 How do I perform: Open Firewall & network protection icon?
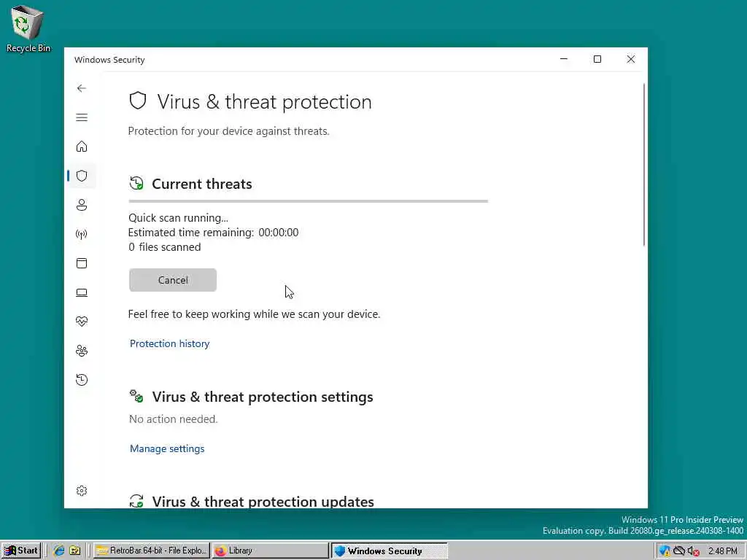point(82,234)
